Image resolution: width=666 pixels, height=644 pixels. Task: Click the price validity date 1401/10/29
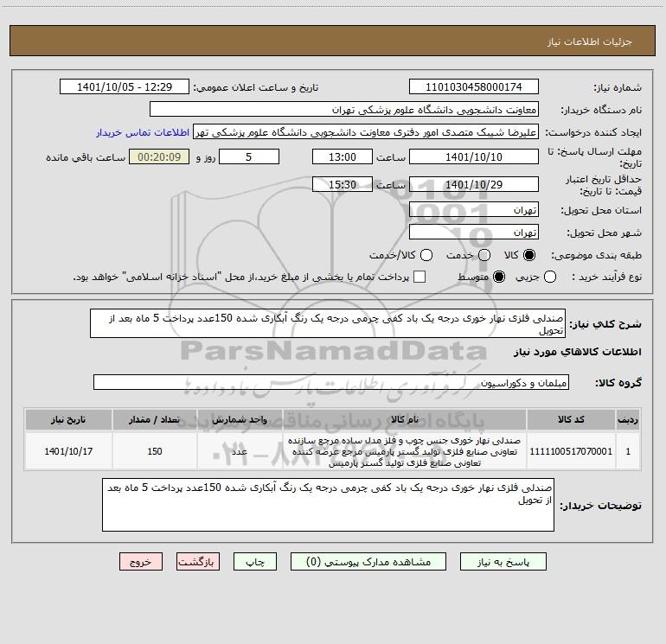click(474, 185)
